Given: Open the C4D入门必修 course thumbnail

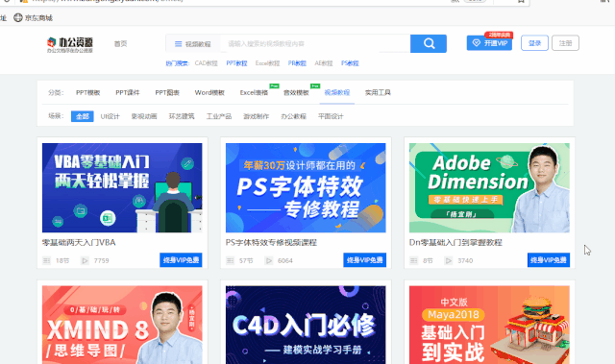Looking at the screenshot, I should tap(306, 325).
